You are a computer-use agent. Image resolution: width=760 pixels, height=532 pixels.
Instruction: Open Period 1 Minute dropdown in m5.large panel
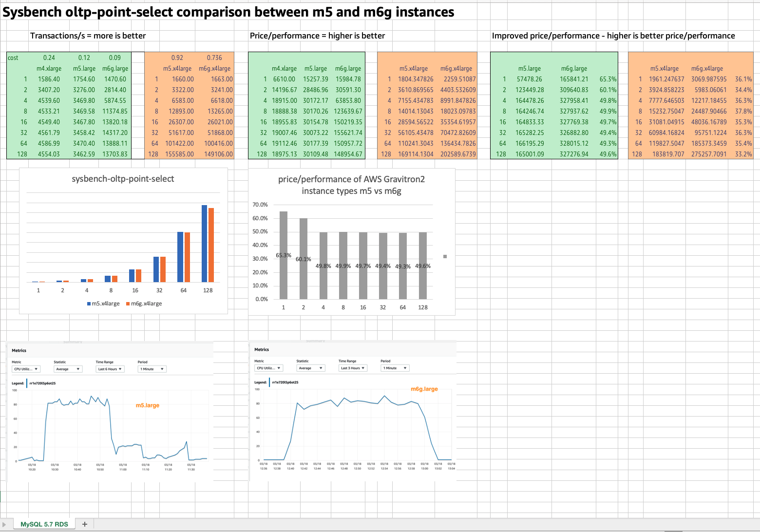(x=152, y=369)
